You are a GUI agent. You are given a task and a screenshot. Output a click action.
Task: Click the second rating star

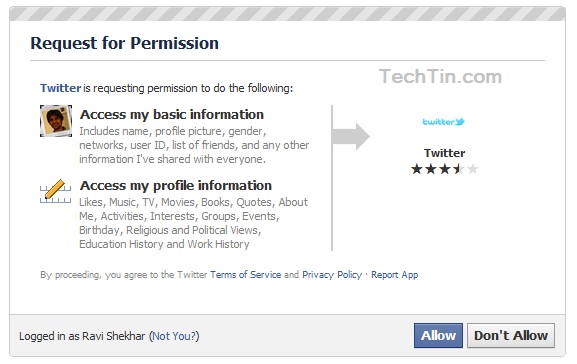[x=431, y=169]
